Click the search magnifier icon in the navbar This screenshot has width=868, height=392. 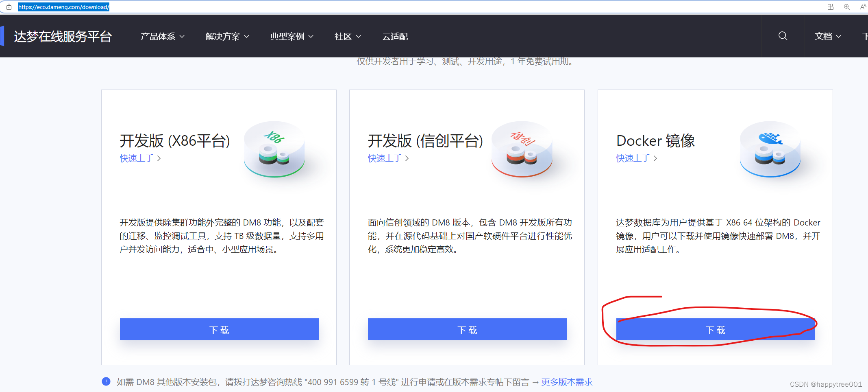coord(783,36)
